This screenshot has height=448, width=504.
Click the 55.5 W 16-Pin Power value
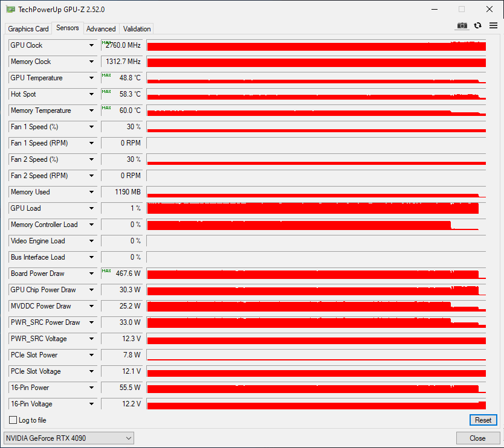coord(122,388)
